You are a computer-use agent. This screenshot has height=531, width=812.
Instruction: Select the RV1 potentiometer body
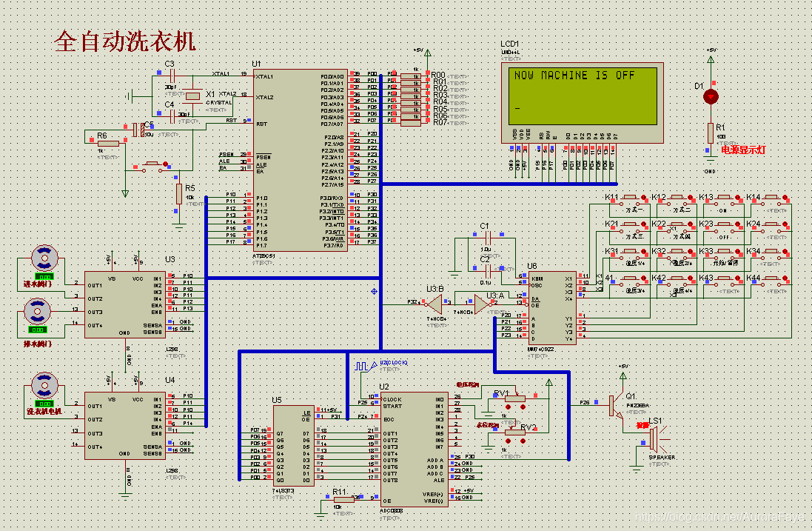pyautogui.click(x=514, y=399)
